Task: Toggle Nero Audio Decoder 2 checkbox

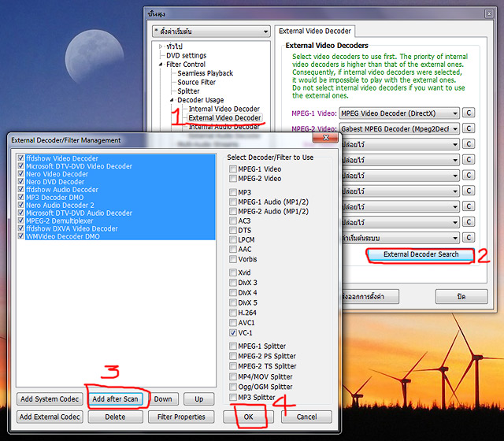Action: coord(21,205)
